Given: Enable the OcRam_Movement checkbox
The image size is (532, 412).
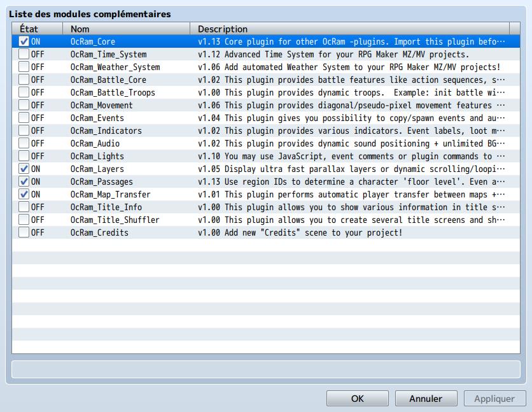Looking at the screenshot, I should pyautogui.click(x=24, y=105).
